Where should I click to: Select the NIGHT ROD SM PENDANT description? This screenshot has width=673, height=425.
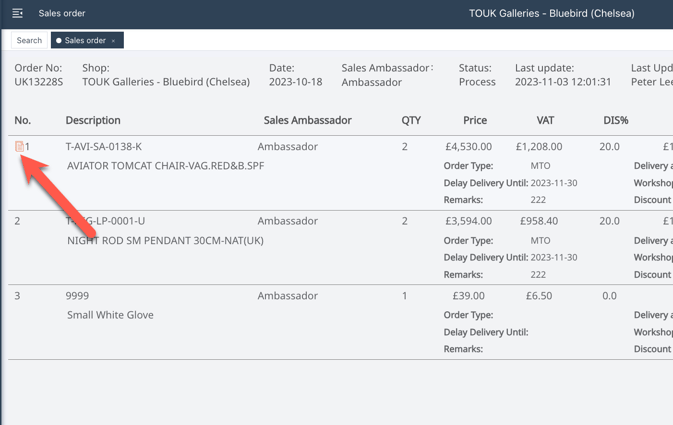[x=165, y=240]
